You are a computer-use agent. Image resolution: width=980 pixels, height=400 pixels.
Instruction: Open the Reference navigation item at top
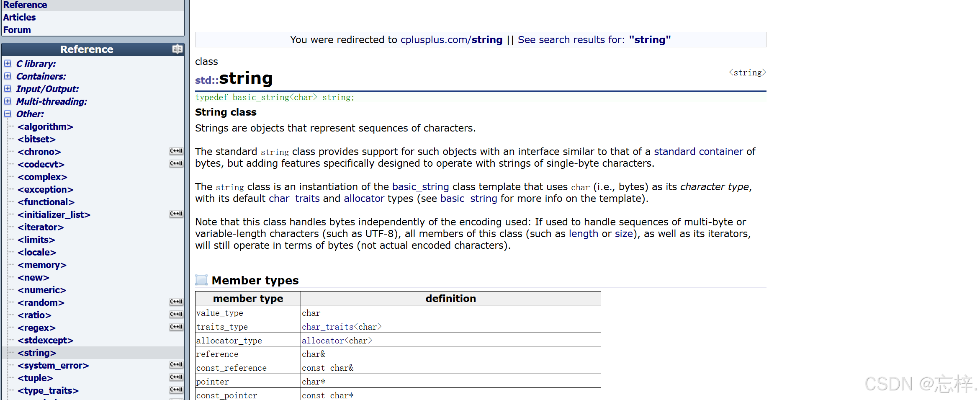coord(25,5)
